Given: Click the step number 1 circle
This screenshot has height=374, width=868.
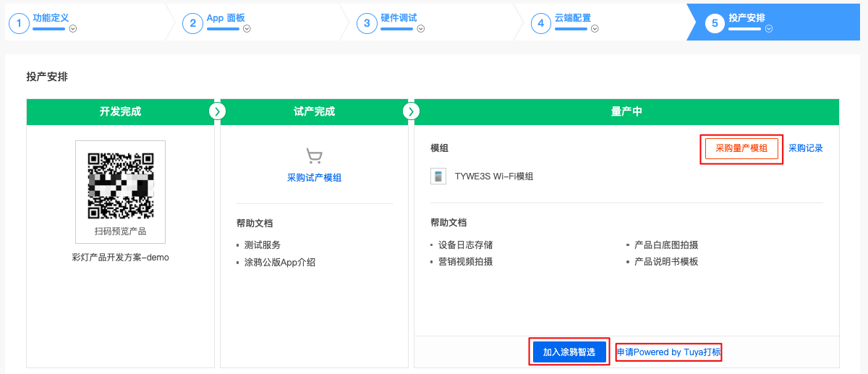Looking at the screenshot, I should click(x=19, y=23).
